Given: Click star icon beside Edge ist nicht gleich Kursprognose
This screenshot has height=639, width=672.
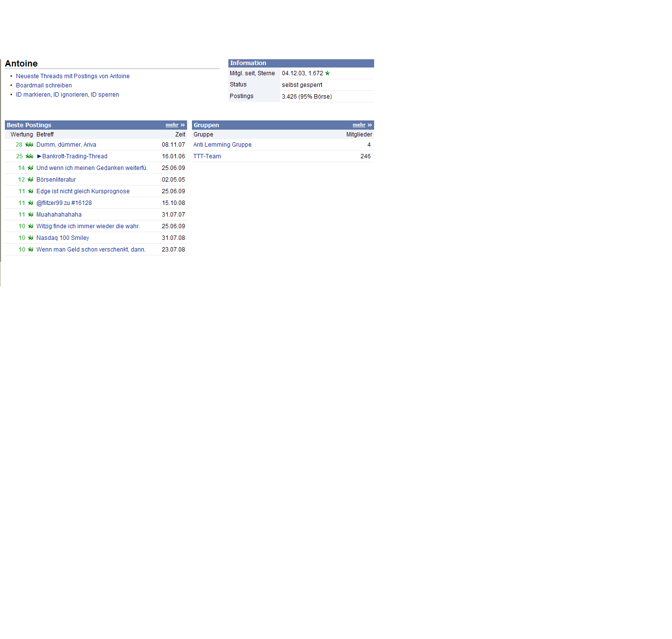Looking at the screenshot, I should [x=31, y=191].
